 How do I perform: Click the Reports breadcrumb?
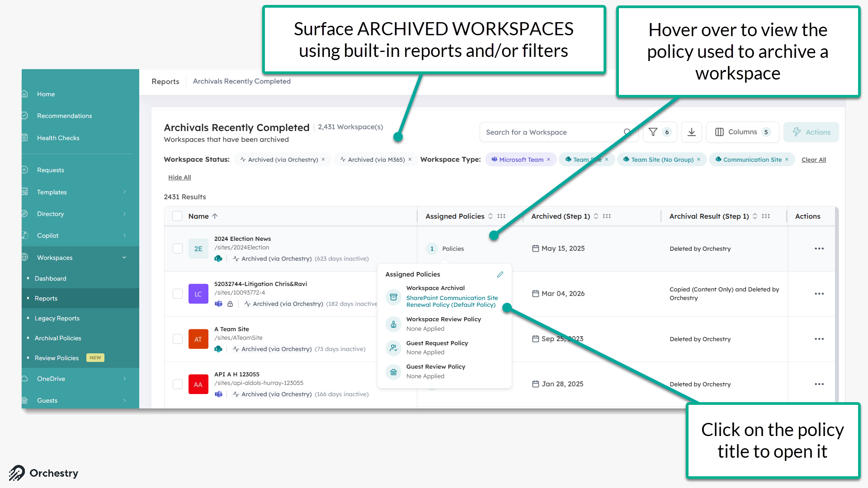(165, 81)
